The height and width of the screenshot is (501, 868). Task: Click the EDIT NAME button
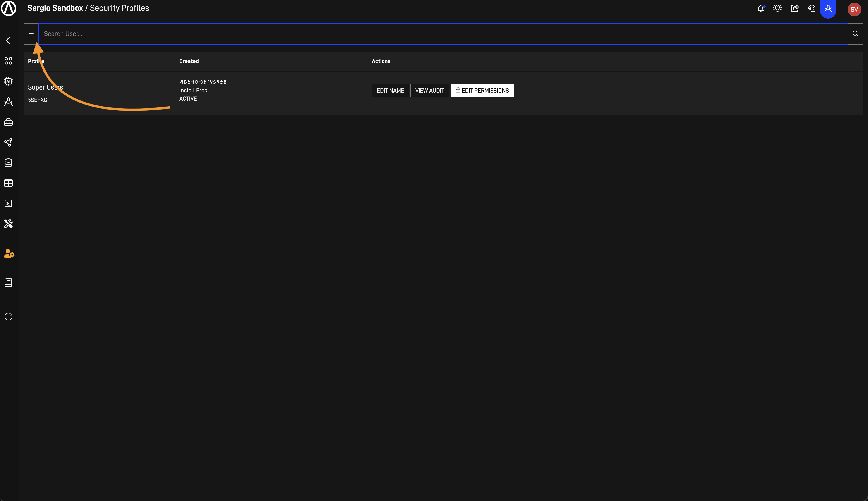point(390,91)
